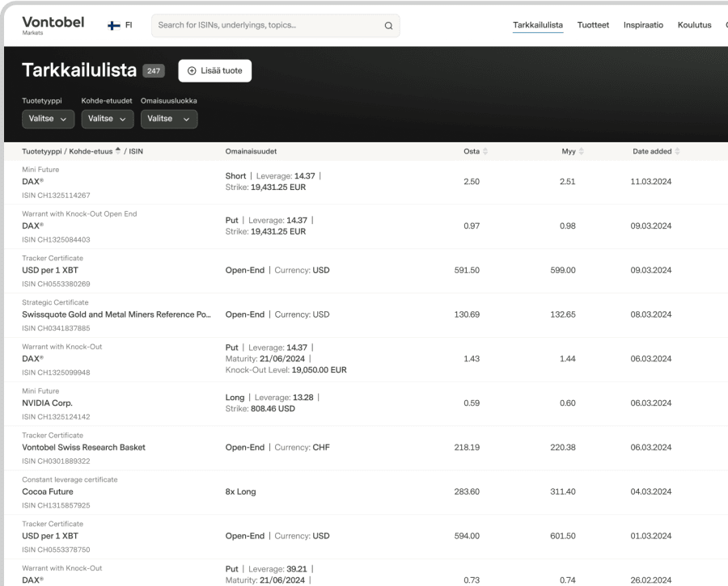Sort by Myy column arrows
Image resolution: width=728 pixels, height=586 pixels.
point(582,151)
